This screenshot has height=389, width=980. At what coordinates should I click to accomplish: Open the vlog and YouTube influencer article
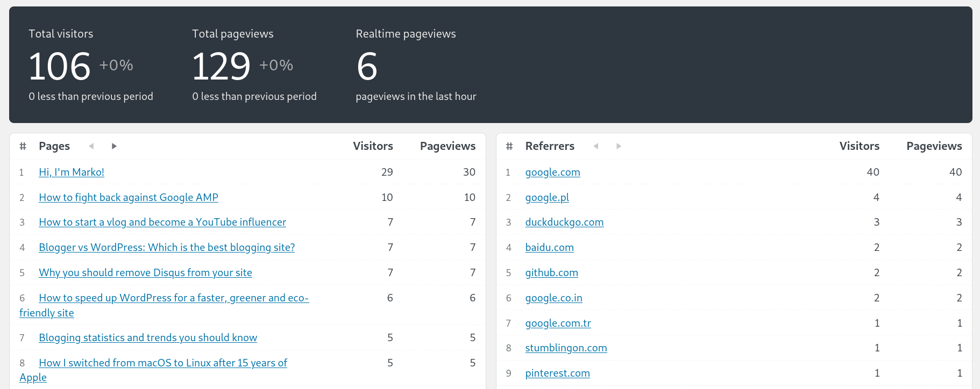162,222
